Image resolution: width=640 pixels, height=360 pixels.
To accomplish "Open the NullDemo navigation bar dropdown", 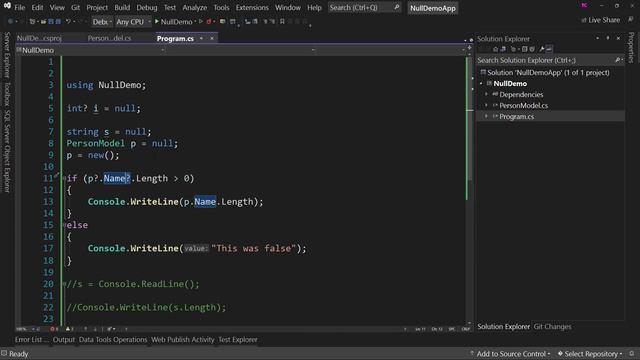I will (x=91, y=50).
